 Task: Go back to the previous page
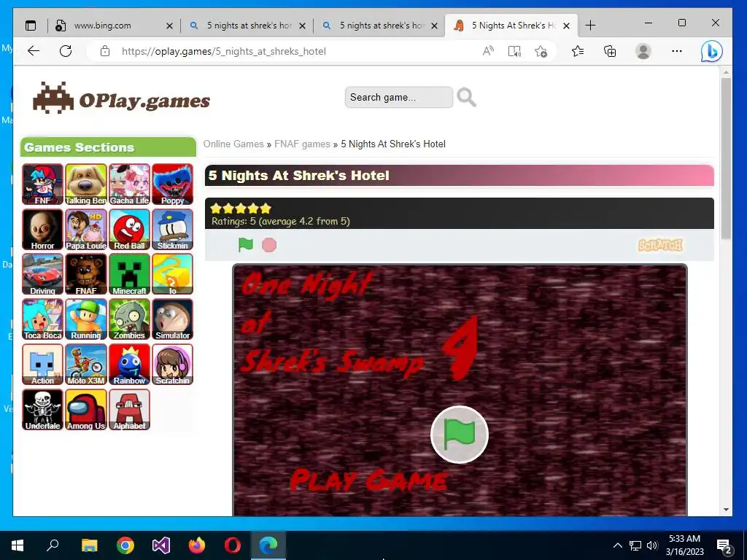tap(34, 51)
